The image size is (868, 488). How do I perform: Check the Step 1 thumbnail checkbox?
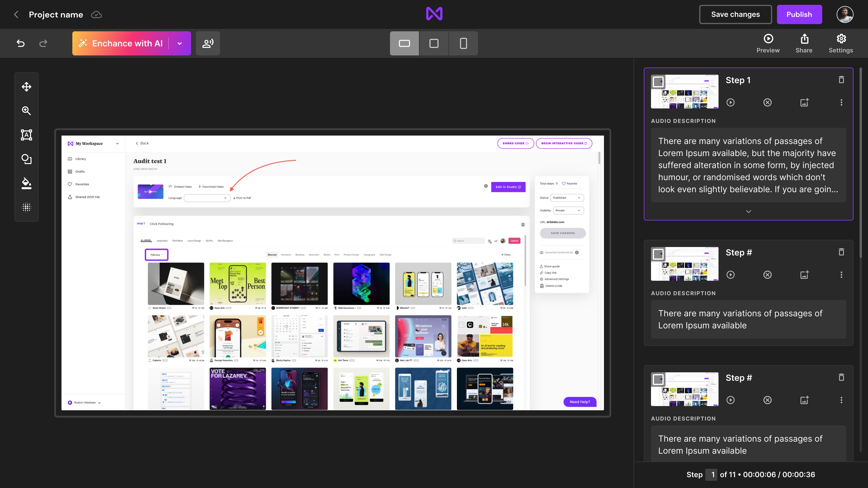tap(658, 82)
